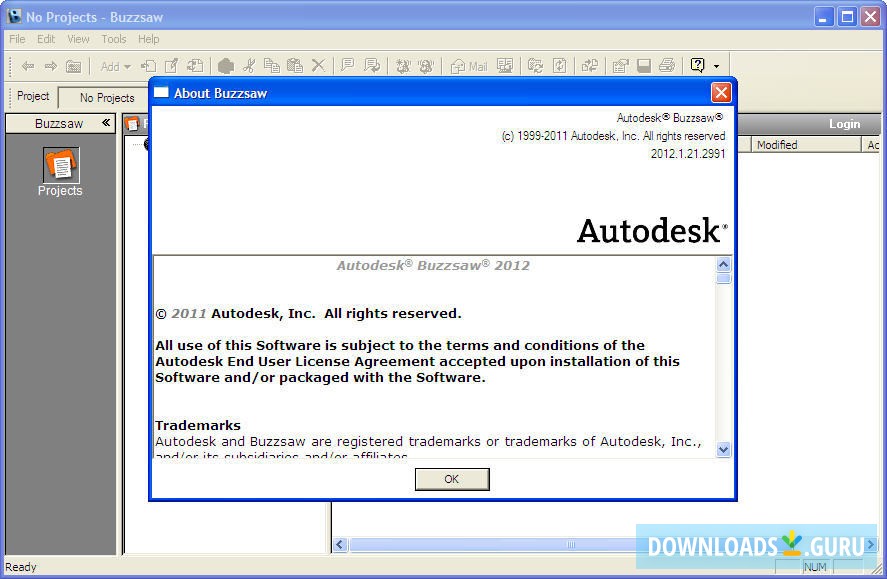Image resolution: width=887 pixels, height=579 pixels.
Task: Click the scroll-down arrow in the license text
Action: 723,450
